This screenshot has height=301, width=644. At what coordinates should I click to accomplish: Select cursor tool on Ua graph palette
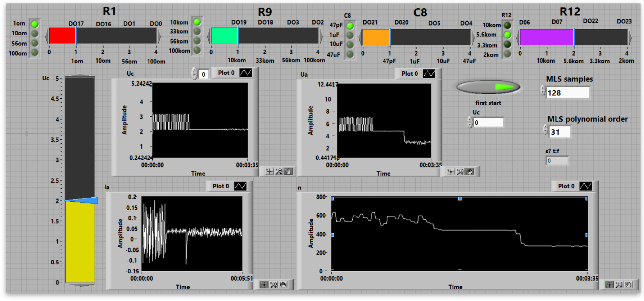click(451, 172)
